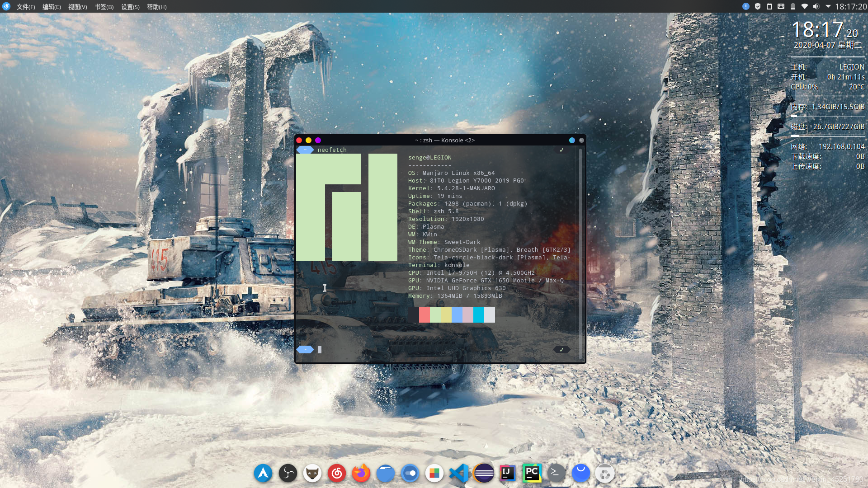Click the red button on Konsole titlebar

299,141
